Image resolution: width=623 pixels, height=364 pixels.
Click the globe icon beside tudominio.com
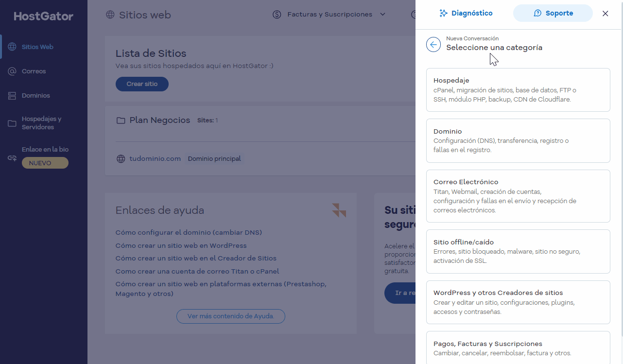[121, 159]
